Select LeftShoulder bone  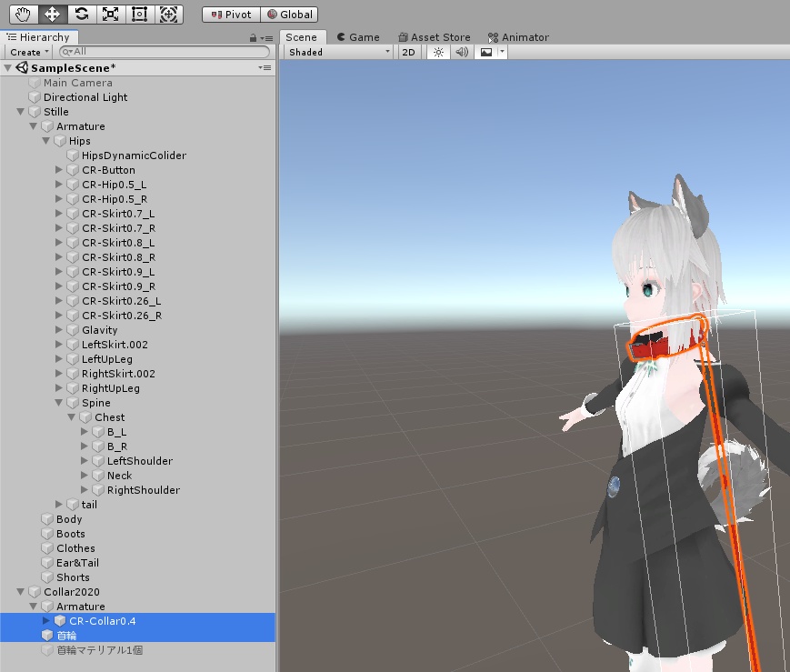pos(140,461)
